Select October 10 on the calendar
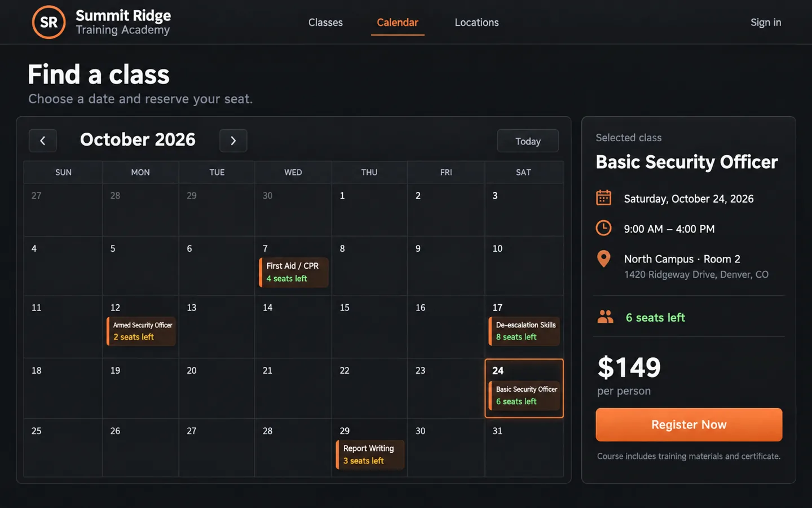Image resolution: width=812 pixels, height=508 pixels. pyautogui.click(x=524, y=266)
